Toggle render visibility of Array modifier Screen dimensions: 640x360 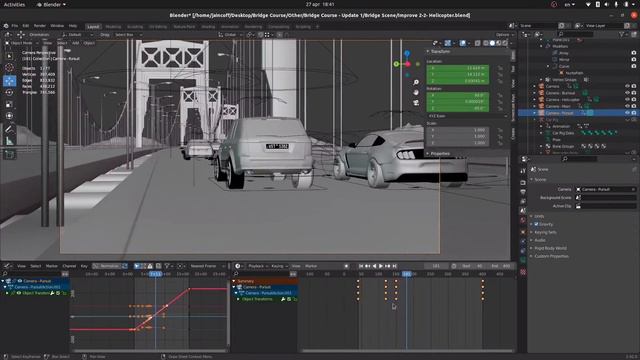634,53
